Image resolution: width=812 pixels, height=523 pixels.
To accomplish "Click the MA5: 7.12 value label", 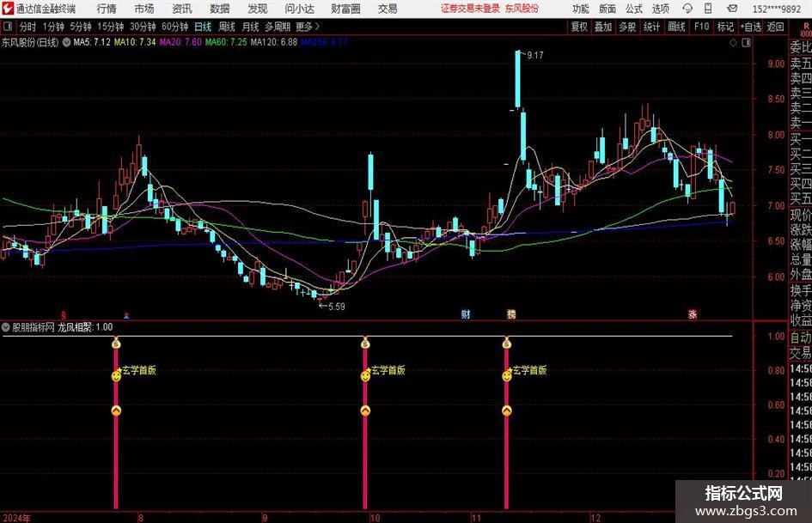I will (x=92, y=42).
